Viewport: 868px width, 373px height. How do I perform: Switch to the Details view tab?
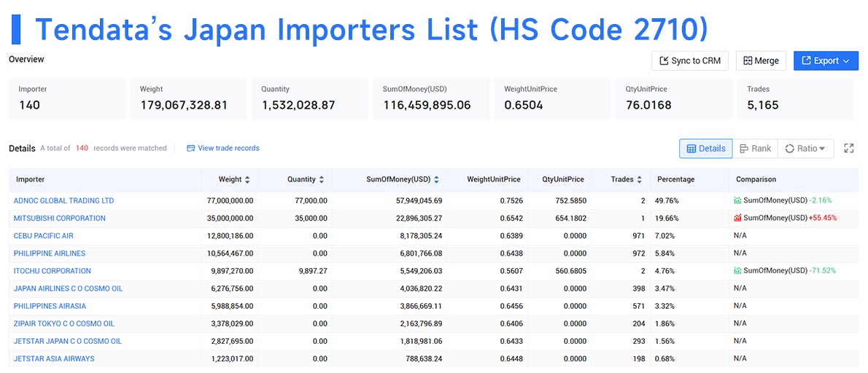click(x=706, y=149)
